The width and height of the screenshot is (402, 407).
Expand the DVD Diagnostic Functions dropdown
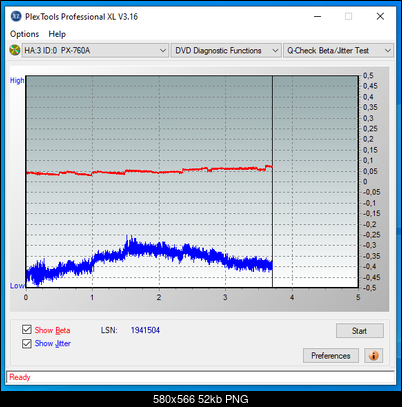(x=225, y=50)
